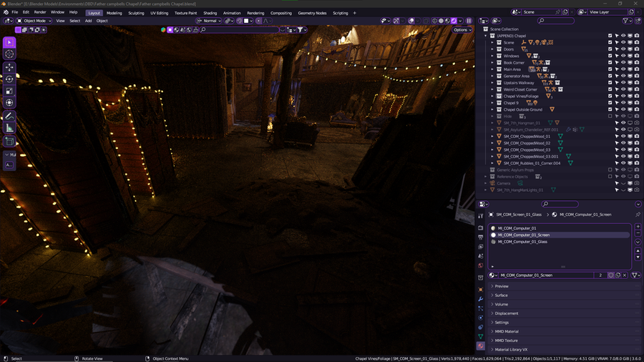This screenshot has height=362, width=644.
Task: Expand the Displacement panel
Action: 565,313
